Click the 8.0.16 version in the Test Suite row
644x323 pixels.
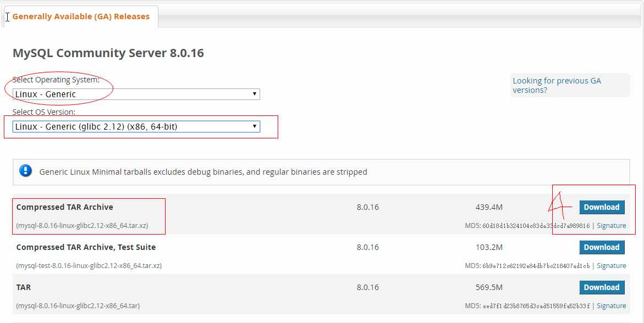click(x=367, y=248)
